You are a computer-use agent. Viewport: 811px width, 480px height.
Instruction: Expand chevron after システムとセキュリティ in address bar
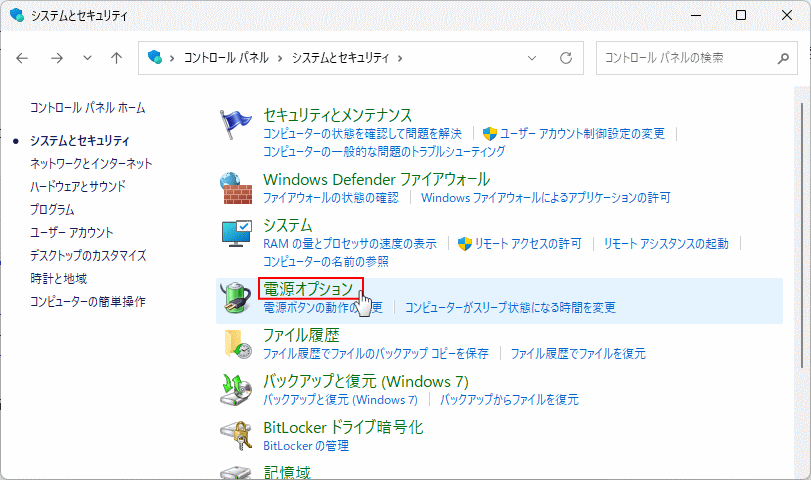click(400, 58)
